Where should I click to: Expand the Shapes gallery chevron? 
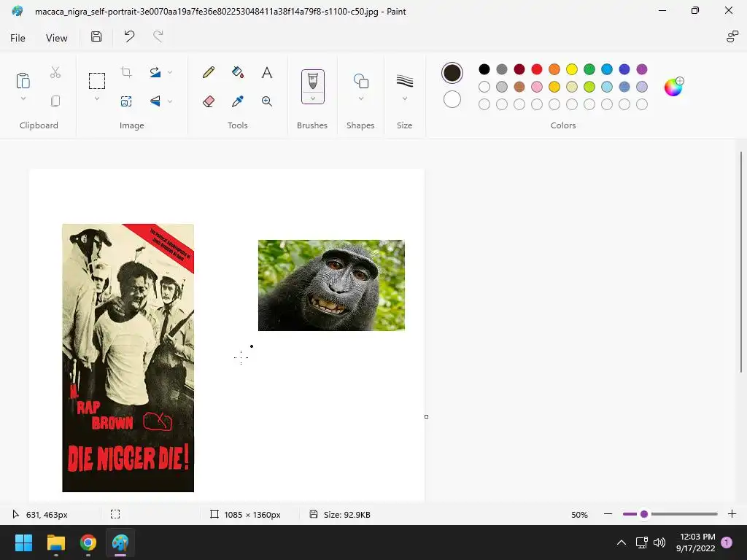click(360, 98)
